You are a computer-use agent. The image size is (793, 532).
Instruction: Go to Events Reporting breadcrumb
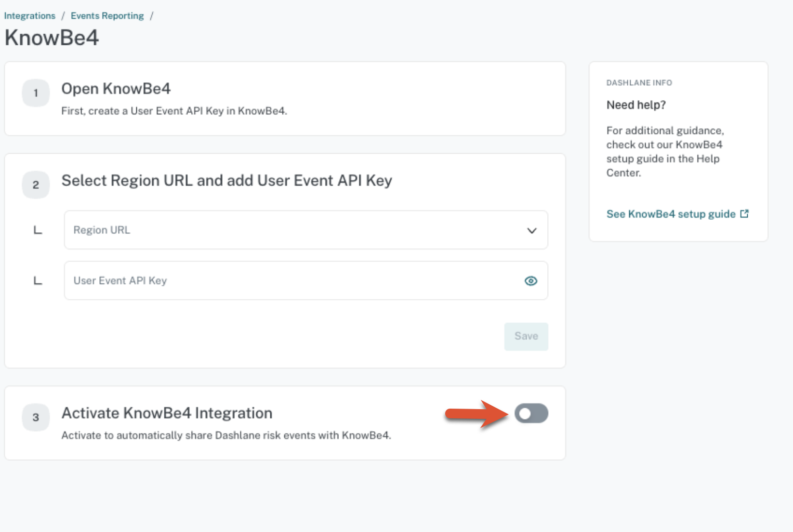coord(107,16)
